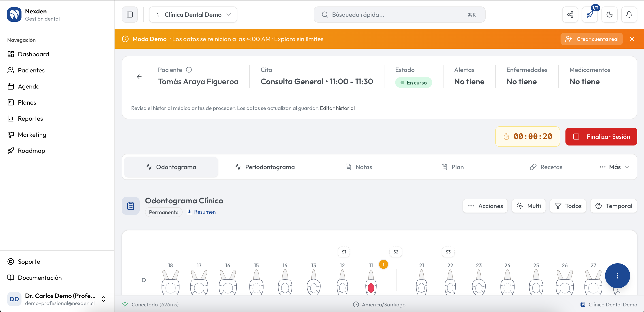This screenshot has width=644, height=312.
Task: Click the Odontograma Clínico clipboard icon
Action: (x=131, y=206)
